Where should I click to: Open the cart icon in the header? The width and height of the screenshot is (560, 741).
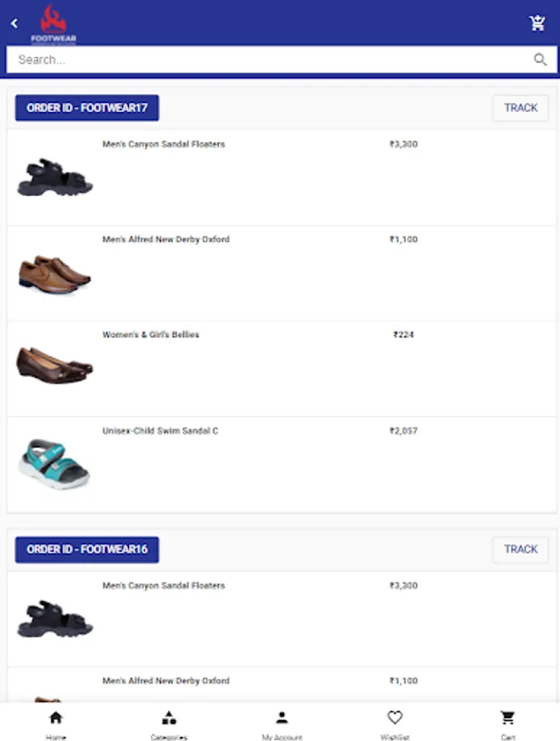tap(537, 23)
